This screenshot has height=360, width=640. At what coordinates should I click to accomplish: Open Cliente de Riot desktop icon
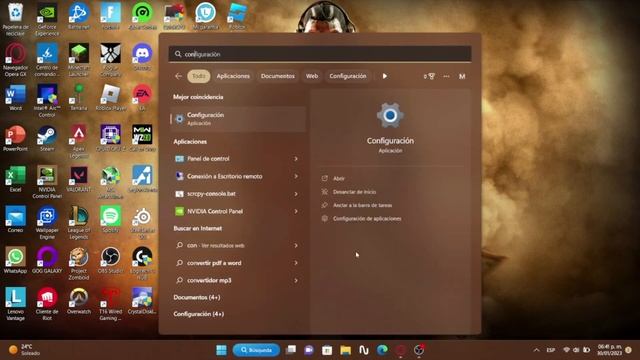tap(47, 304)
